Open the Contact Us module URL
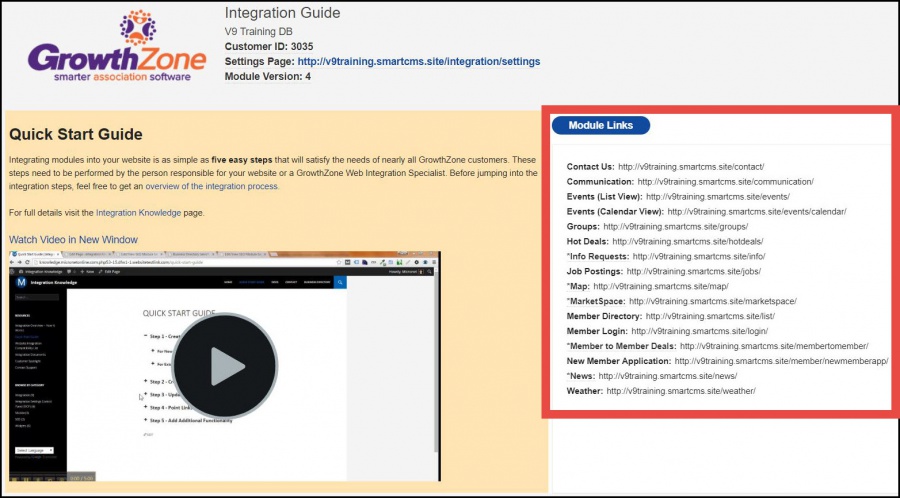The height and width of the screenshot is (498, 900). tap(677, 167)
